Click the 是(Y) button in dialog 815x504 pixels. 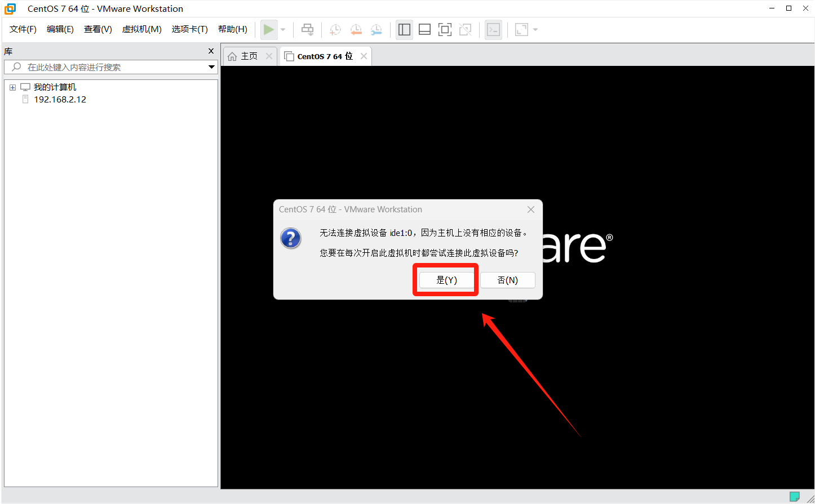[446, 280]
